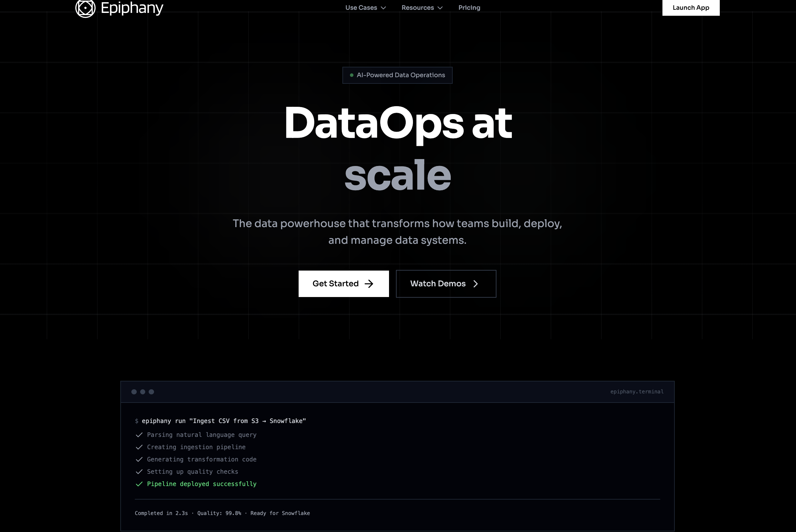Click checkmark beside Setting up quality checks
The height and width of the screenshot is (532, 796).
(139, 472)
